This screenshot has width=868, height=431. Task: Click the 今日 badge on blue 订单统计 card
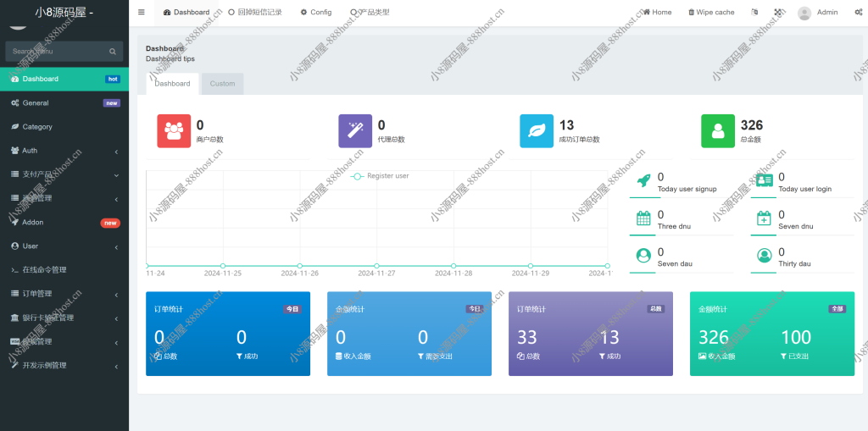pyautogui.click(x=292, y=309)
